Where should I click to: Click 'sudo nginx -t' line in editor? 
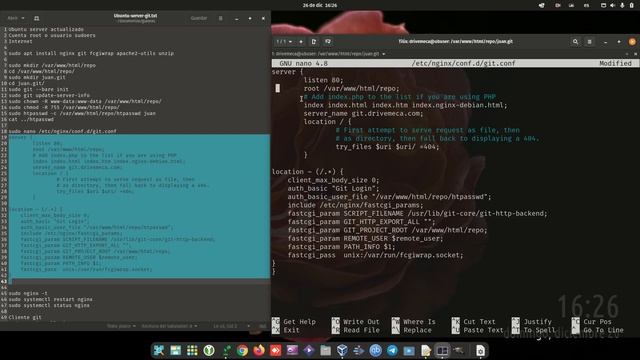28,293
